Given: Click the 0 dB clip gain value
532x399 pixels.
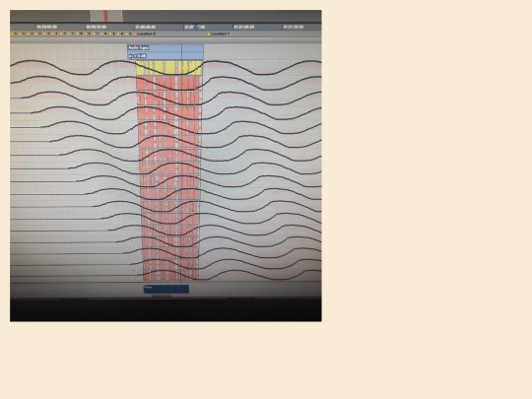Looking at the screenshot, I should click(142, 56).
